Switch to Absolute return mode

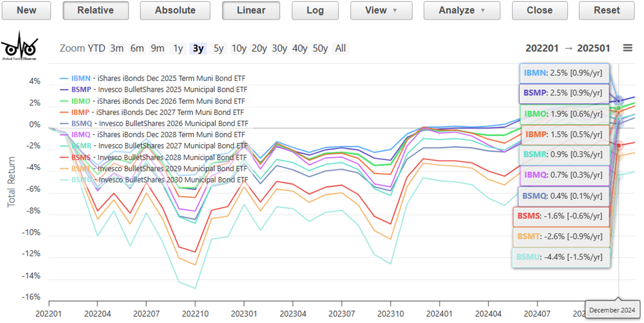pyautogui.click(x=175, y=10)
